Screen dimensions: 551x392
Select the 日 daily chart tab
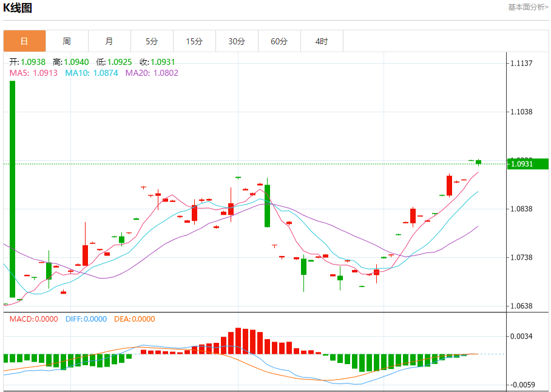[x=25, y=41]
